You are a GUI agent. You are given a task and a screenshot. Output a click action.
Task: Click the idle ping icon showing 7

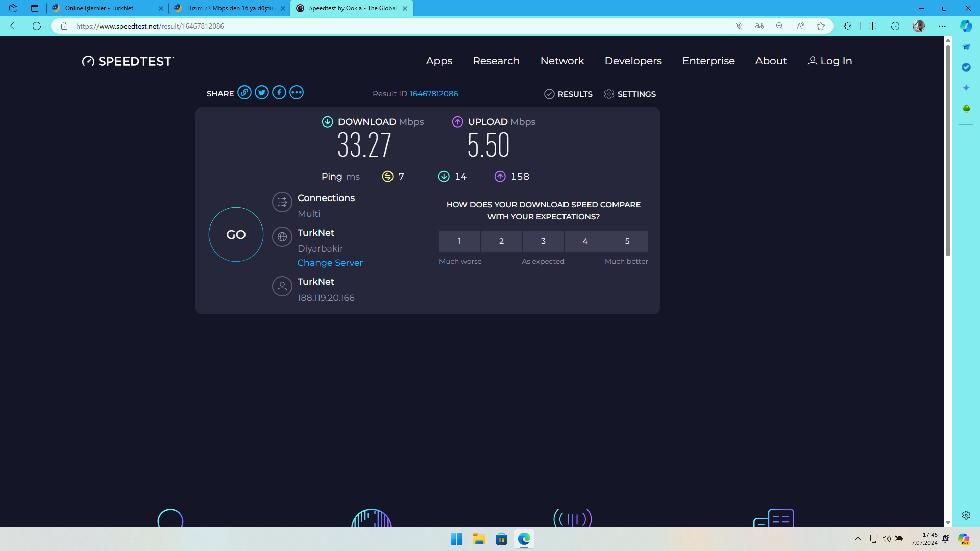[x=388, y=177]
